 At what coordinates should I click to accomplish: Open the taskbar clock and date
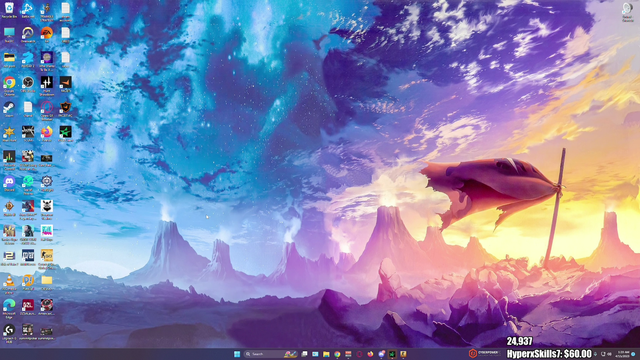[623, 354]
